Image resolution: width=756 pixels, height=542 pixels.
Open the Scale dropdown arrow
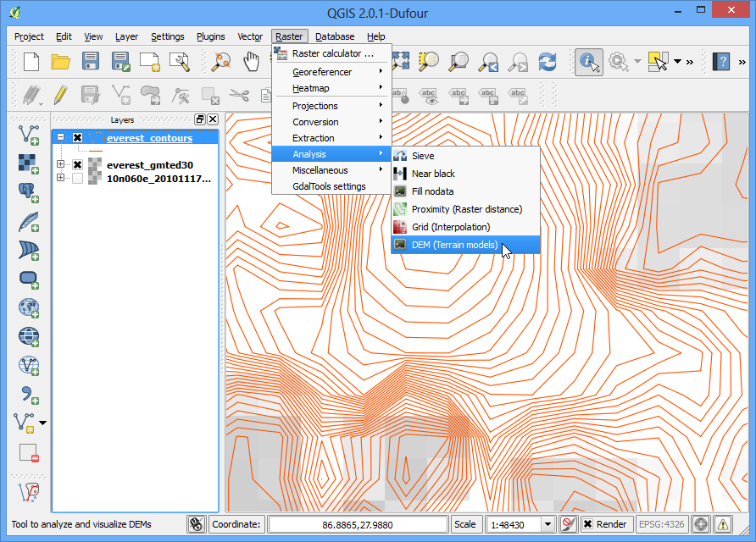548,524
